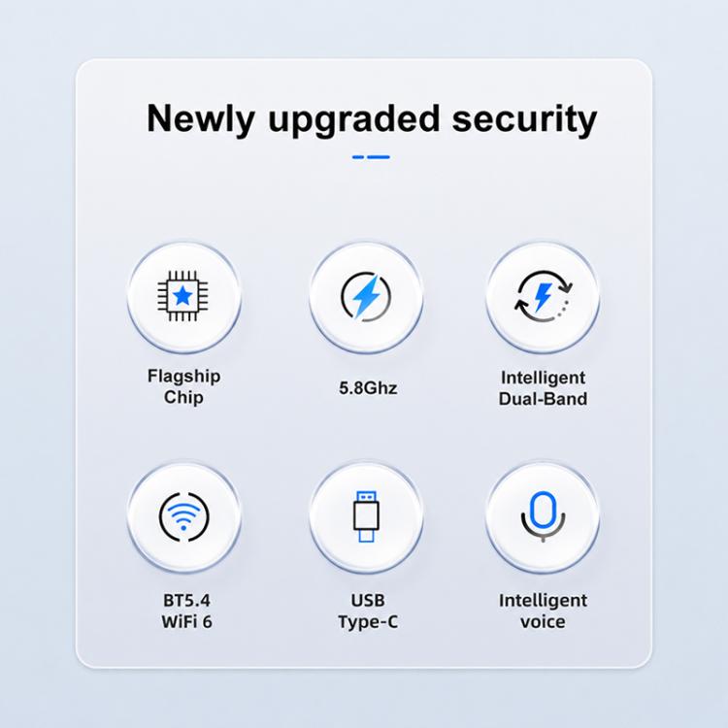Click the word Newly in the title
The height and width of the screenshot is (728, 728).
(x=200, y=118)
